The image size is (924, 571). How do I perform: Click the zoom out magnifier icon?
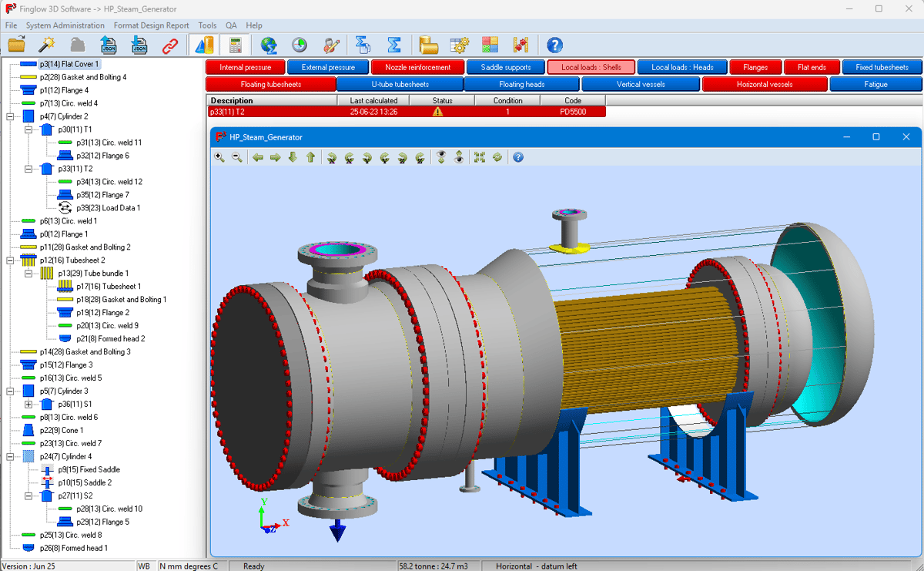click(x=237, y=157)
